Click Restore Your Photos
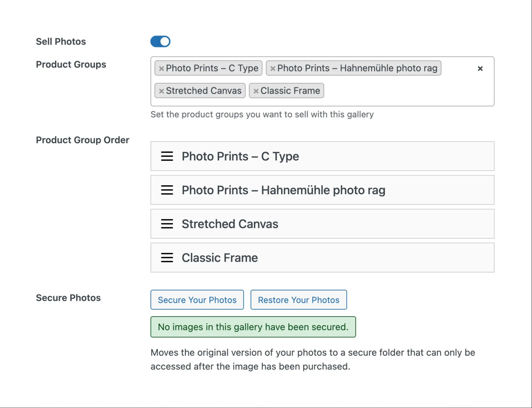 (298, 300)
